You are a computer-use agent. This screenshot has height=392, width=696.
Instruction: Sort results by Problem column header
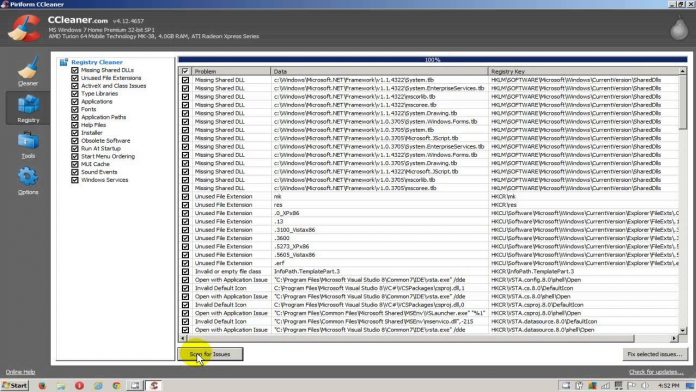pos(231,71)
